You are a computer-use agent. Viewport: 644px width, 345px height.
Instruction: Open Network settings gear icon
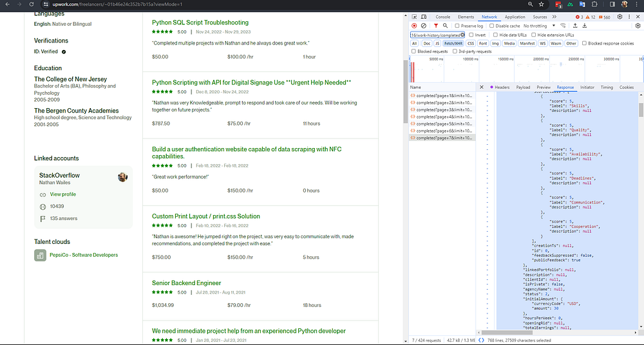638,26
